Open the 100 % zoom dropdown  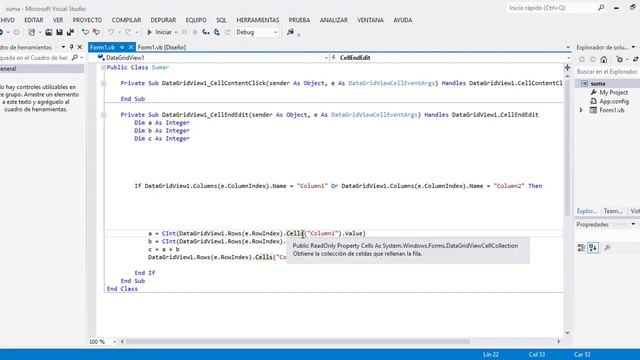(115, 342)
